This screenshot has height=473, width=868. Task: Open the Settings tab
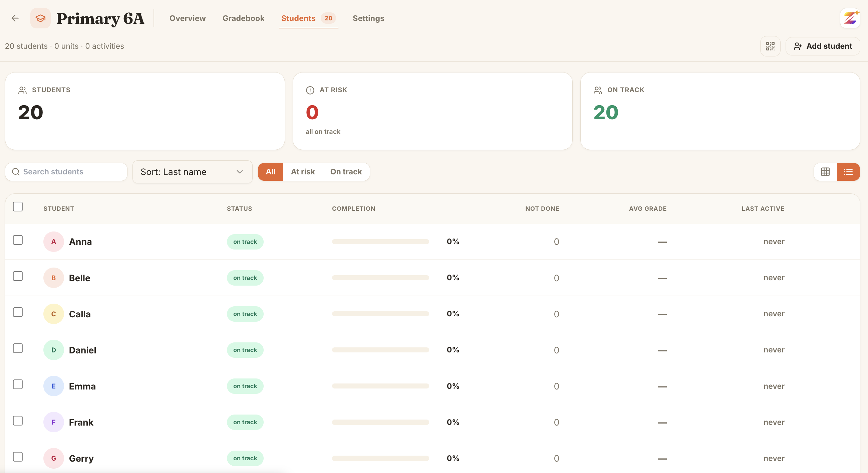coord(368,18)
